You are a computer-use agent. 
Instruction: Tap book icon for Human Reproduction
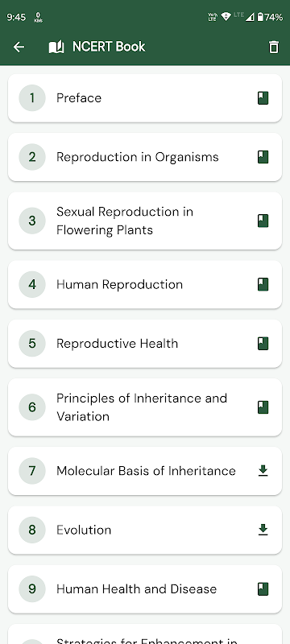263,284
